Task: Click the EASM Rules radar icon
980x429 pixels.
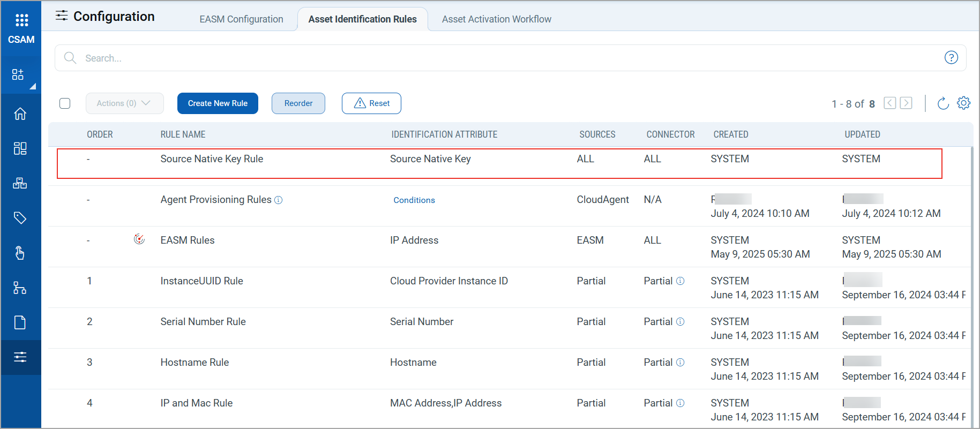Action: click(139, 239)
